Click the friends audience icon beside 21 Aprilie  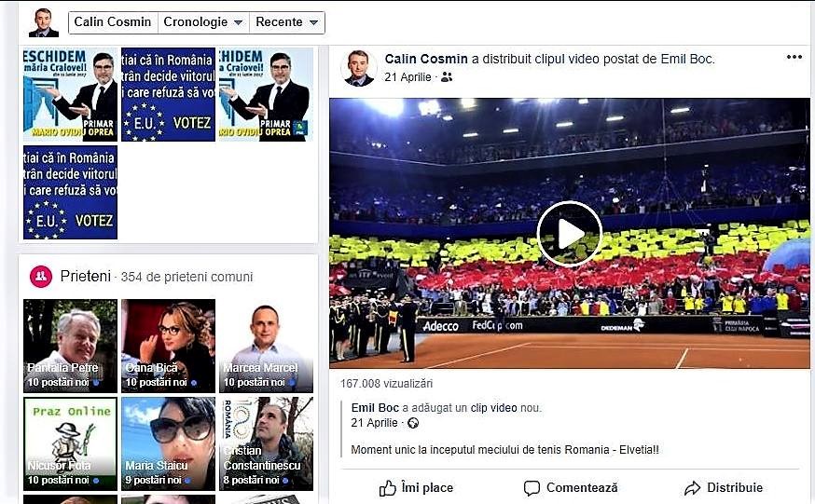click(x=447, y=77)
